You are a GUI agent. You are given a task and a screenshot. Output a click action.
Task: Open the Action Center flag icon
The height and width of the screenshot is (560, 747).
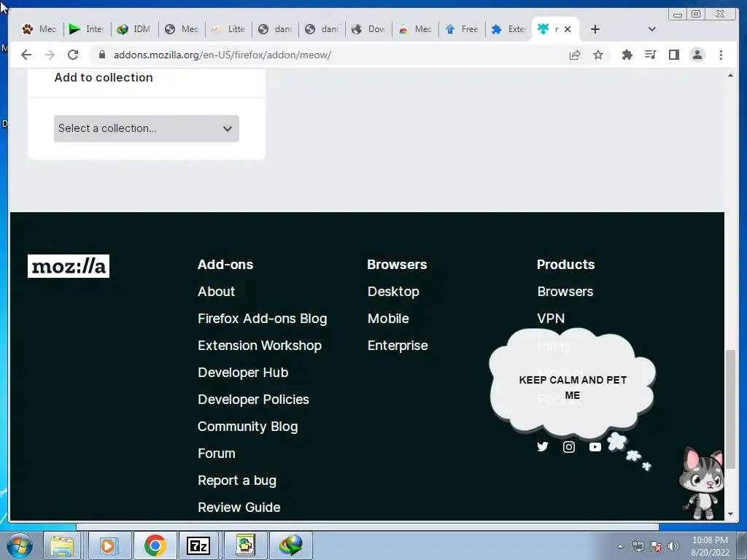tap(656, 546)
